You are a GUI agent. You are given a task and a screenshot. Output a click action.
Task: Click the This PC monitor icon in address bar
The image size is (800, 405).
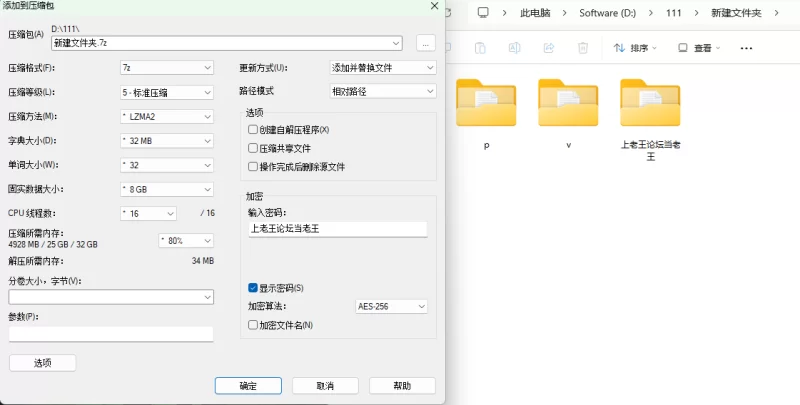[483, 13]
